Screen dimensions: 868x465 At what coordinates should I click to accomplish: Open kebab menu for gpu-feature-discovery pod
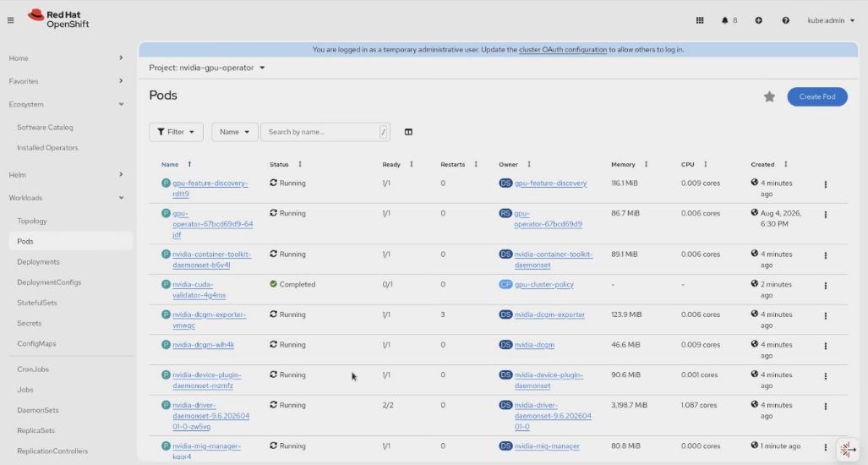pos(826,184)
